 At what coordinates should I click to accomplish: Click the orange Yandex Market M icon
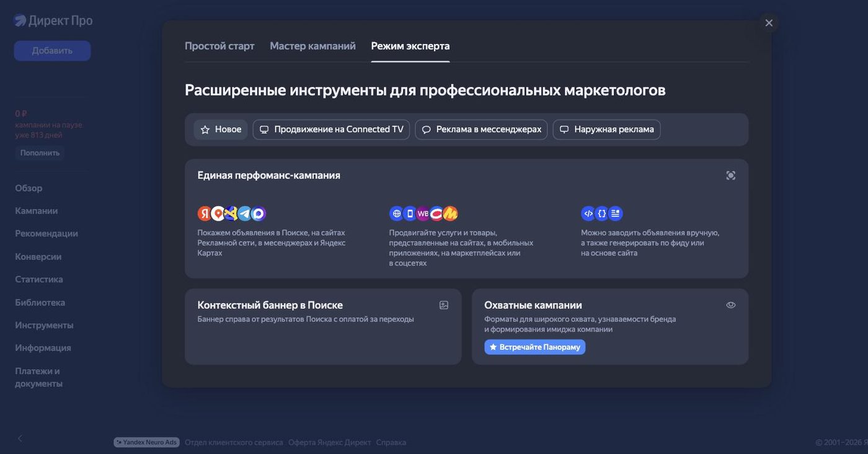[x=451, y=213]
